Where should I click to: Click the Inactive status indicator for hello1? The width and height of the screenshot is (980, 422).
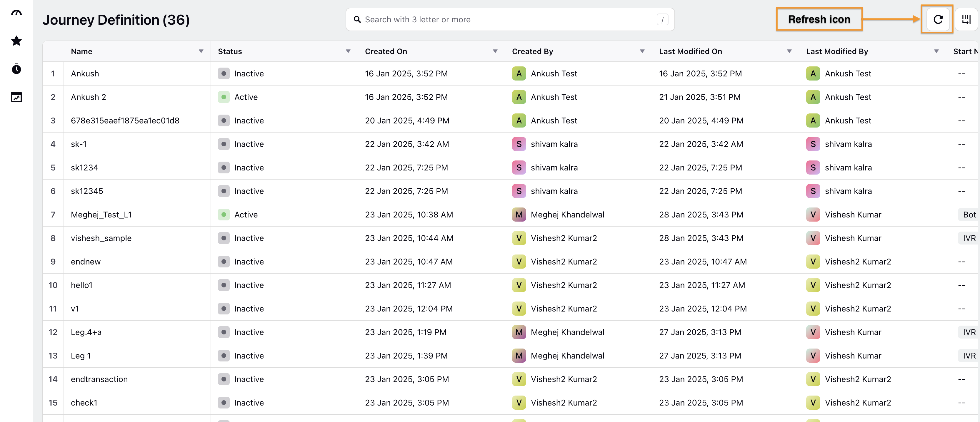[x=224, y=285]
